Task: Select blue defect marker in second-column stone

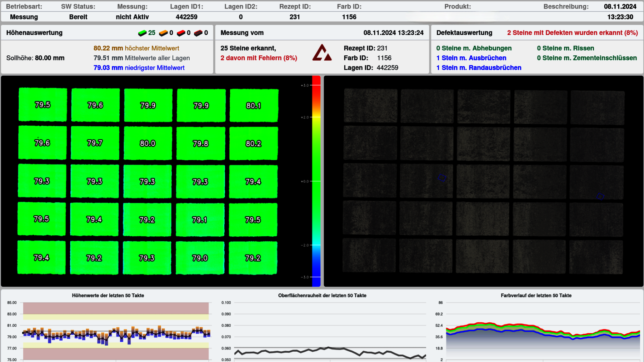Action: [442, 177]
